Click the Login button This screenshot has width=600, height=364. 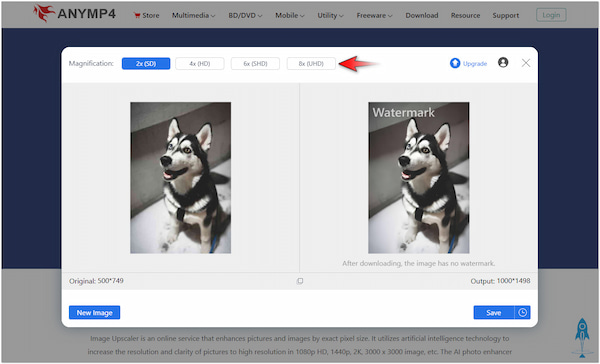[x=551, y=15]
